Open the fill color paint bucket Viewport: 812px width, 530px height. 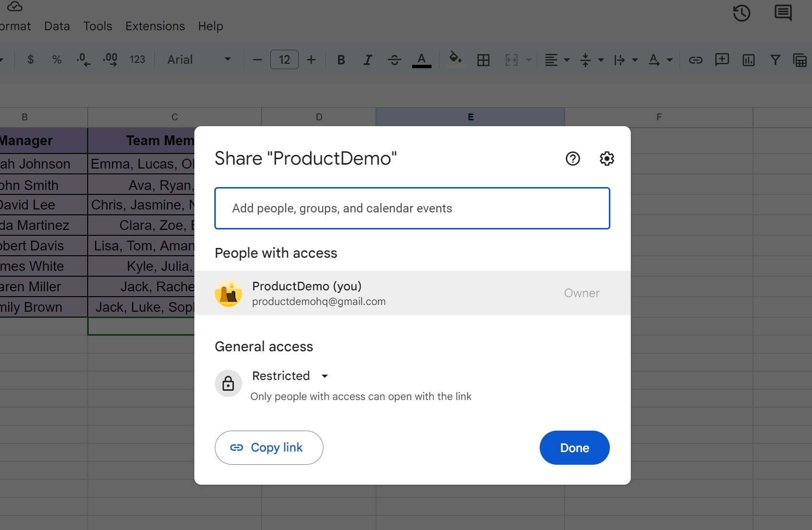click(x=455, y=58)
